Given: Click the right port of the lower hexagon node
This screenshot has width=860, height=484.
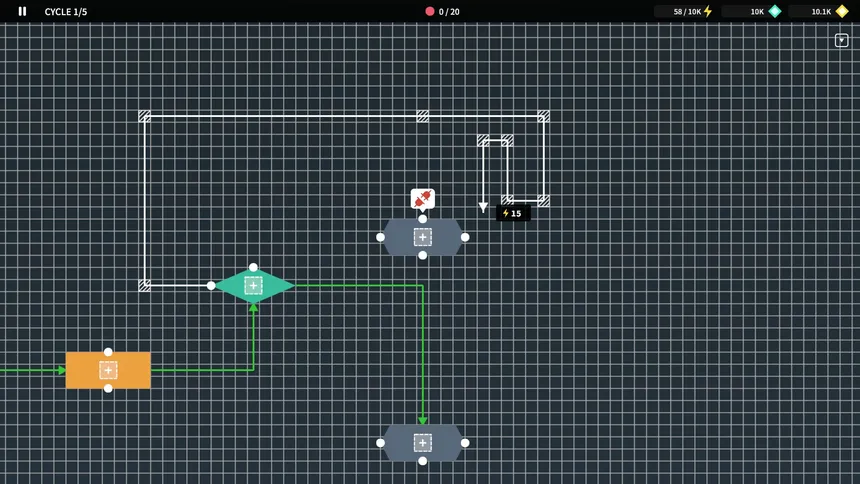Looking at the screenshot, I should tap(465, 443).
